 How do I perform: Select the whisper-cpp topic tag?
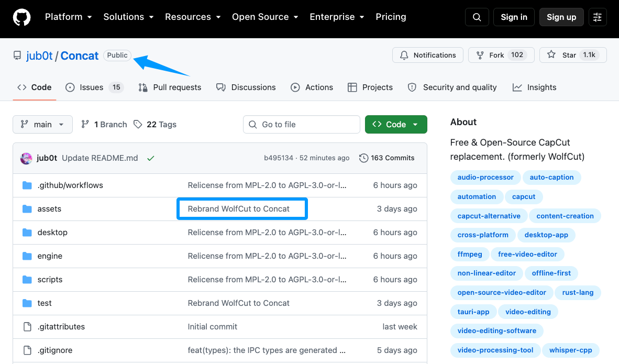click(570, 350)
